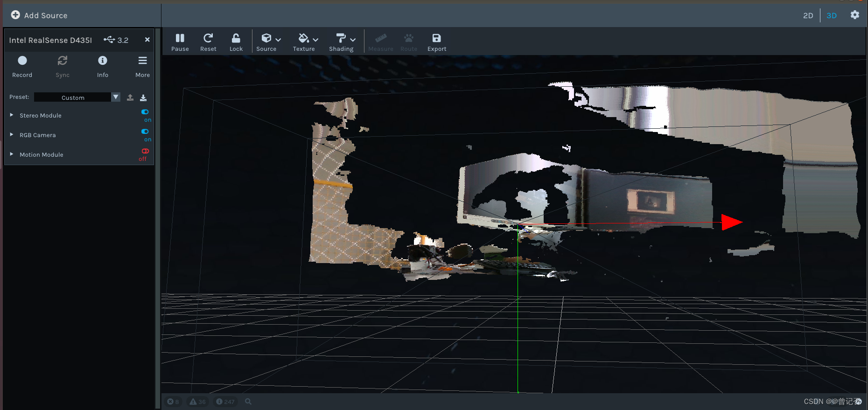This screenshot has height=410, width=868.
Task: Expand the Motion Module section
Action: pos(12,154)
